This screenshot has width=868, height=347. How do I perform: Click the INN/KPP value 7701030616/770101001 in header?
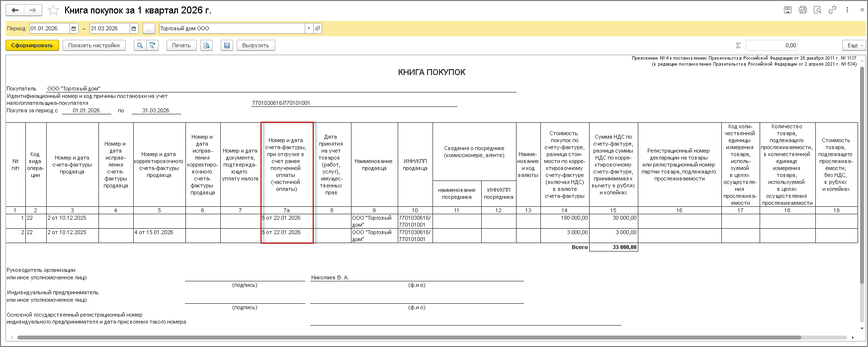tap(281, 103)
